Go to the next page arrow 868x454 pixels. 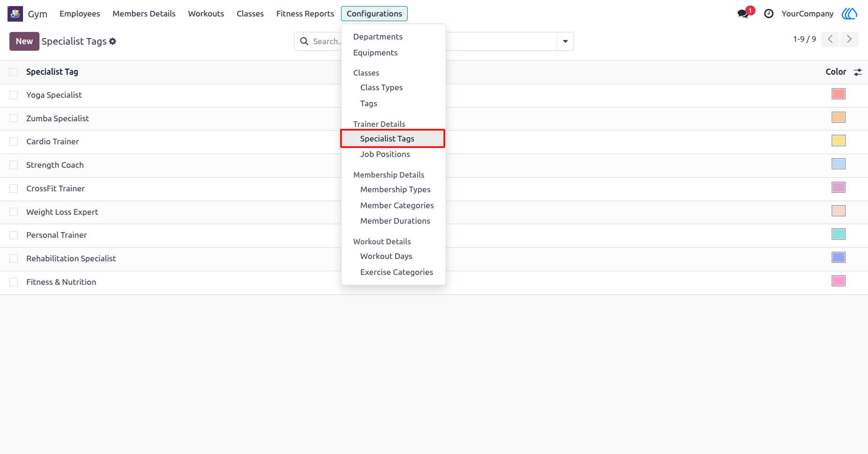tap(849, 39)
